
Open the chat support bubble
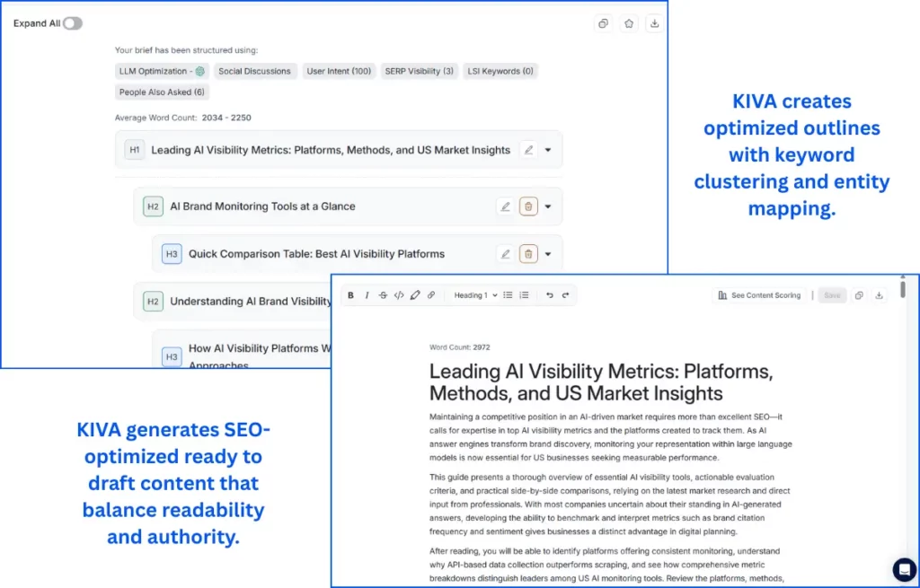point(904,570)
